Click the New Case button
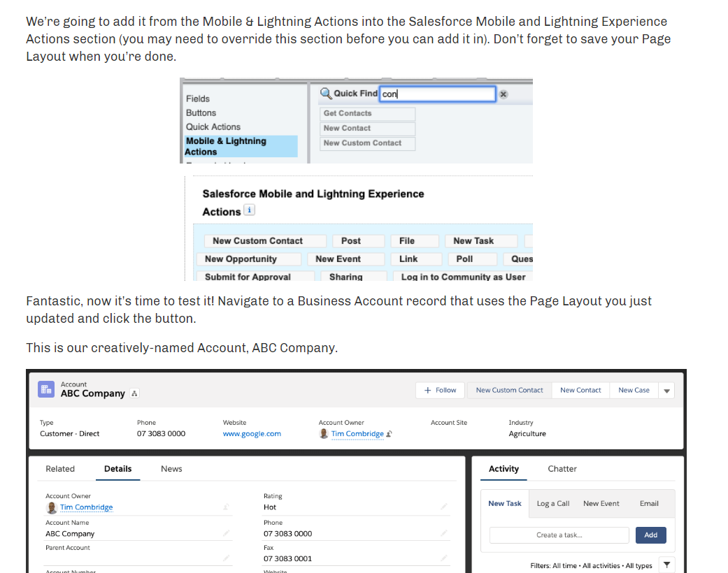This screenshot has height=573, width=728. [x=634, y=390]
